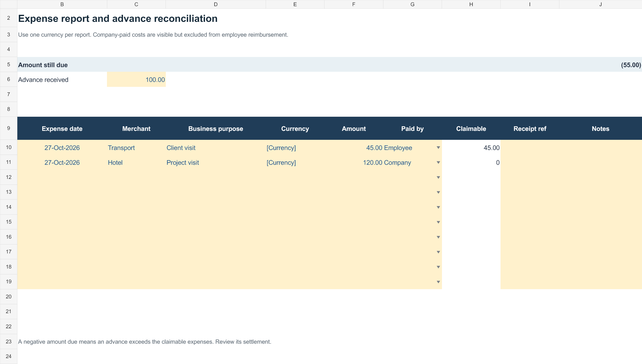This screenshot has height=364, width=642.
Task: Click the Amount still due label
Action: click(43, 65)
